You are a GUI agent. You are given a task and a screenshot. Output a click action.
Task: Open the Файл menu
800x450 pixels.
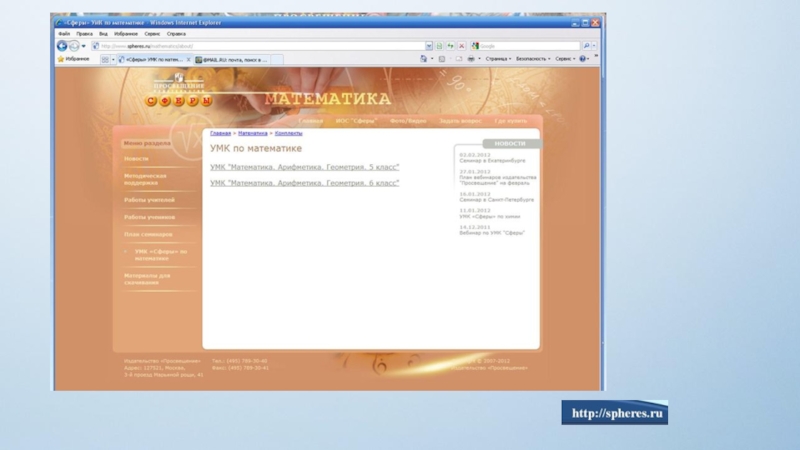(64, 34)
